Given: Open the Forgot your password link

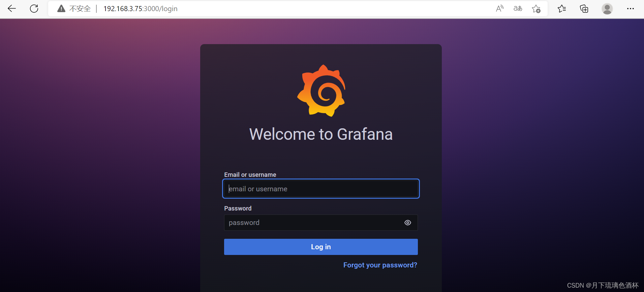Looking at the screenshot, I should tap(380, 265).
